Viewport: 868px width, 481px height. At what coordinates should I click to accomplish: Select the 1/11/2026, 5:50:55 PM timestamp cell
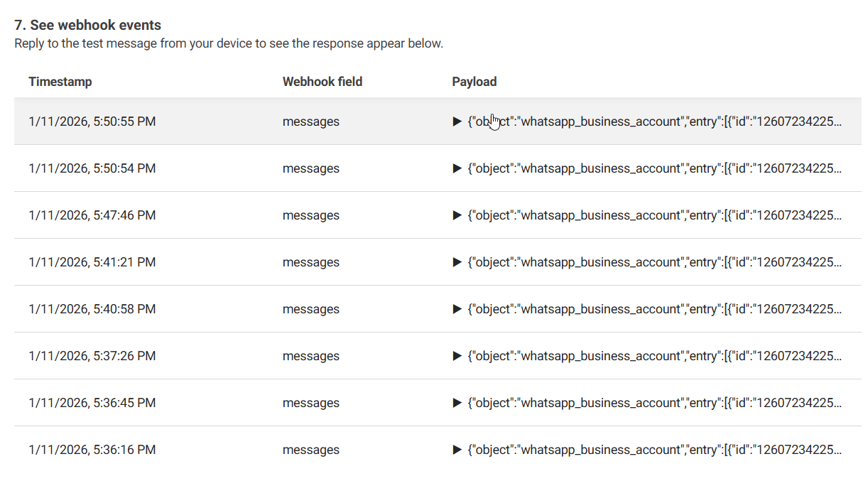92,121
